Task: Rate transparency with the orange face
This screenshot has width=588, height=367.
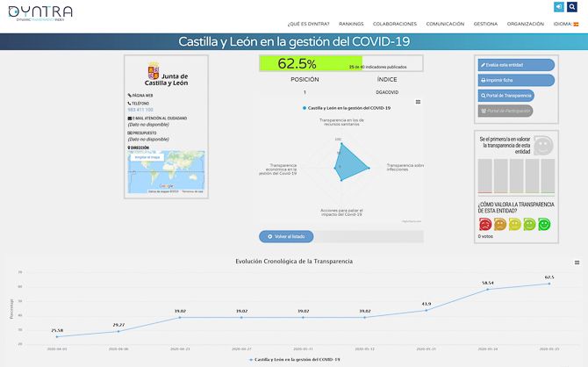Action: tap(499, 224)
